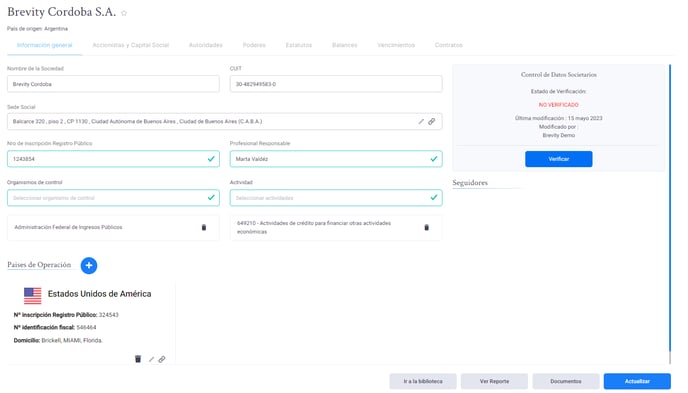Image resolution: width=688 pixels, height=393 pixels.
Task: Mark Brevity Cordoba S.A. as favorite star
Action: (x=124, y=13)
